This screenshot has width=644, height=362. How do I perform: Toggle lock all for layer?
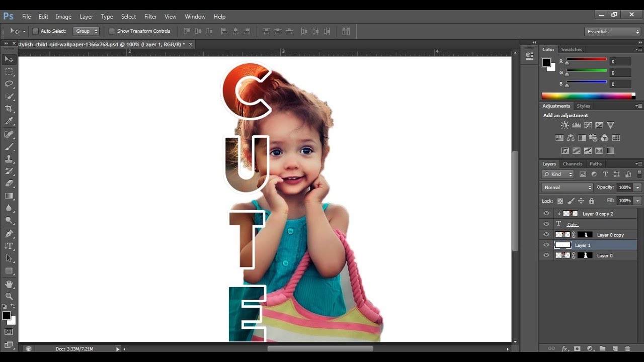[591, 201]
